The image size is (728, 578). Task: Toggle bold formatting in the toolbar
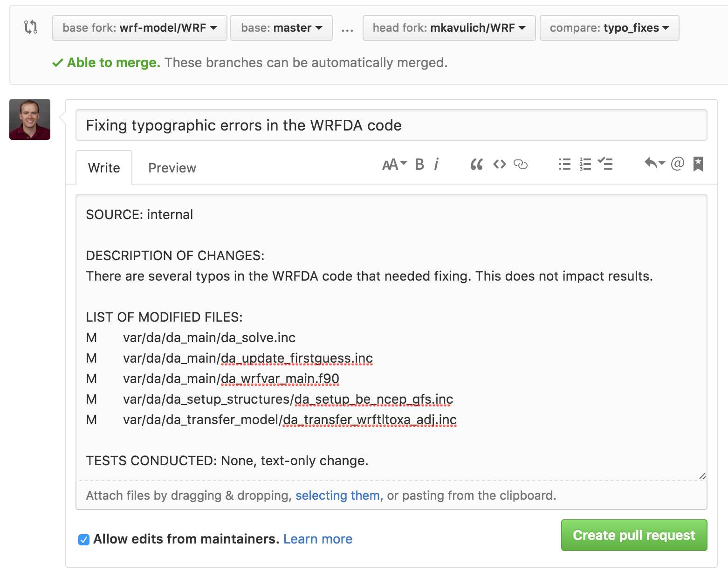click(x=419, y=164)
